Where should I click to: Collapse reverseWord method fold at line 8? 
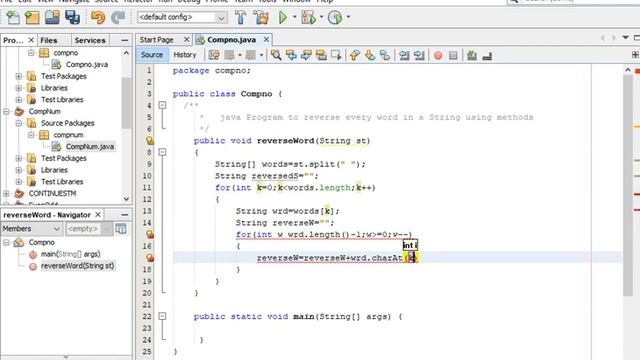tap(162, 152)
